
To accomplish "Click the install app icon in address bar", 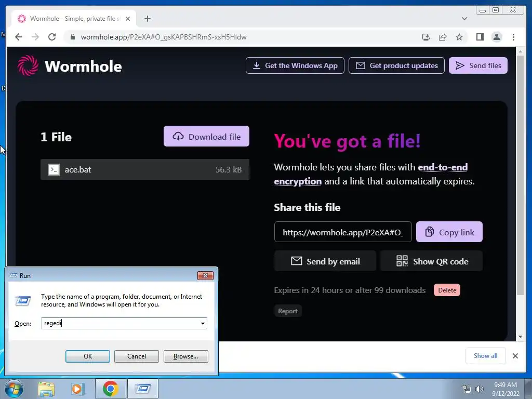I will [426, 37].
